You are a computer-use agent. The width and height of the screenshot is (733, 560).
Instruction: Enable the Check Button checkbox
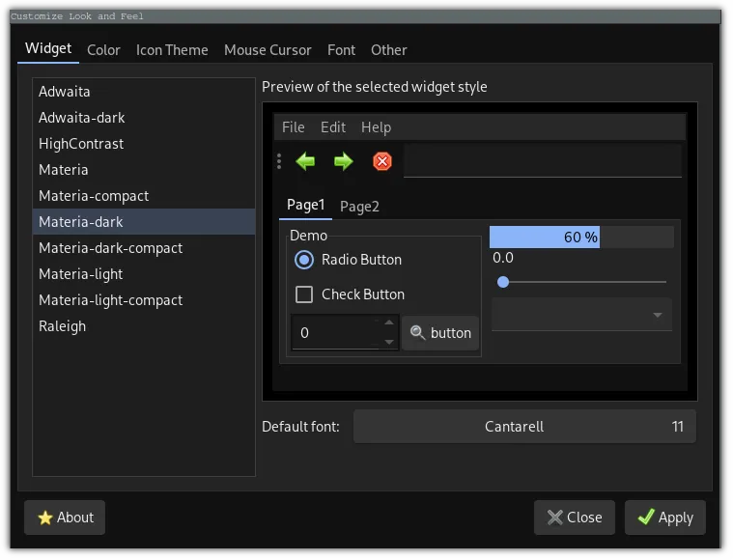coord(304,294)
